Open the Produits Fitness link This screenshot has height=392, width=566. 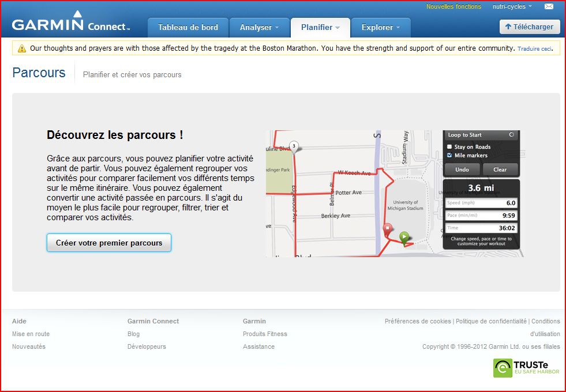[x=265, y=334]
